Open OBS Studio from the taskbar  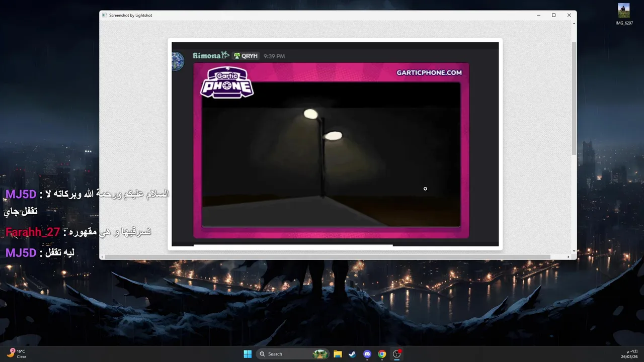pos(397,354)
